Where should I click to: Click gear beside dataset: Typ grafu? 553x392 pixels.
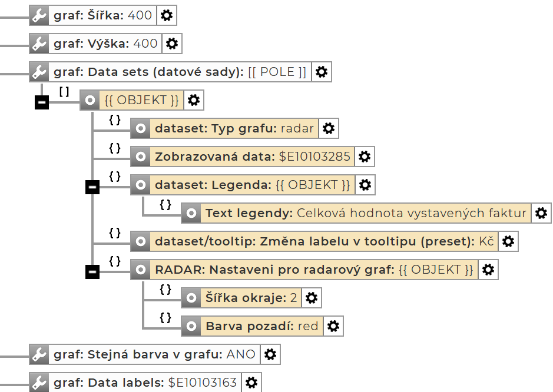pos(329,128)
